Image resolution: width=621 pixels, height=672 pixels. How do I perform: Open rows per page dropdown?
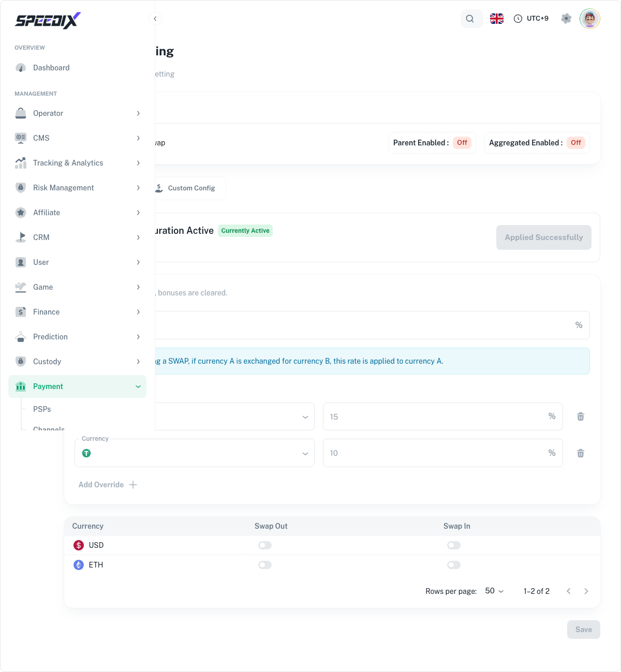coord(494,591)
